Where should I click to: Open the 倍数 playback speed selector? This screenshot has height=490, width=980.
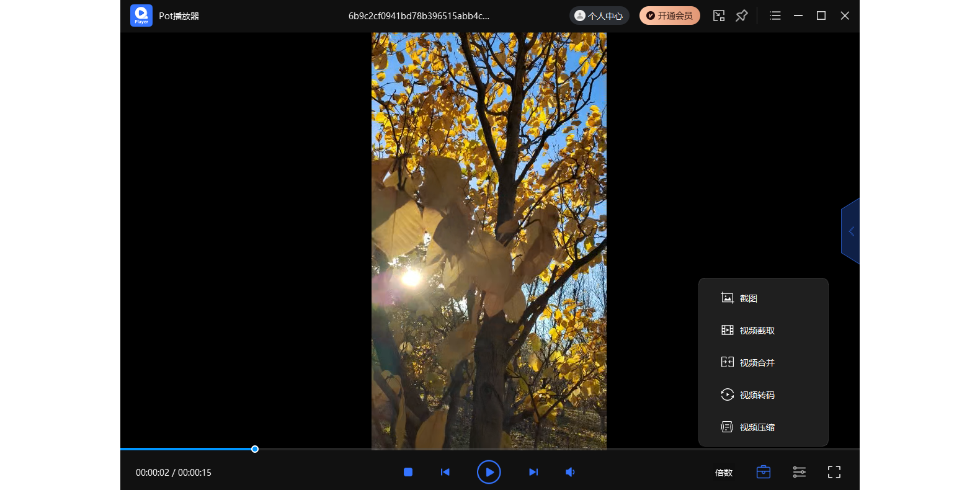point(724,473)
